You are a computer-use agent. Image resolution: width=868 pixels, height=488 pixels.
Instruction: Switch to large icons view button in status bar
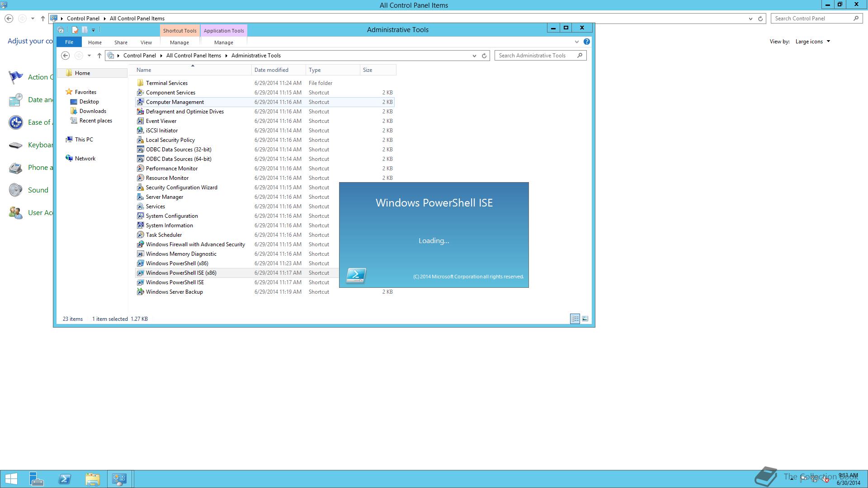[585, 319]
